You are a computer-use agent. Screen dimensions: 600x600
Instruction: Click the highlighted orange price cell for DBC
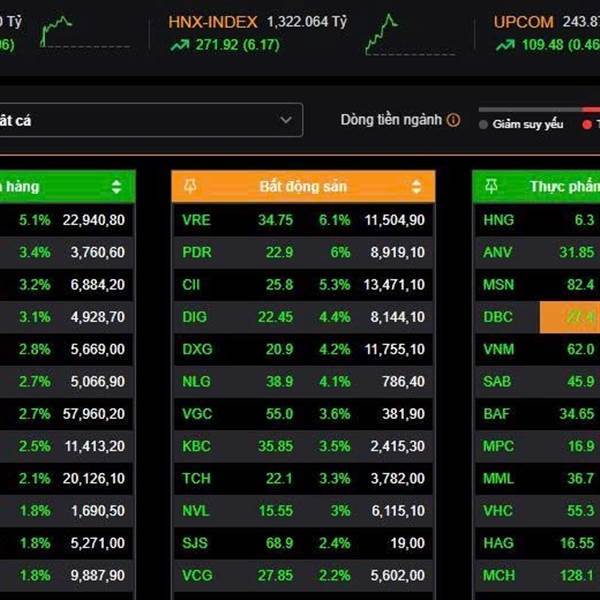pyautogui.click(x=570, y=317)
